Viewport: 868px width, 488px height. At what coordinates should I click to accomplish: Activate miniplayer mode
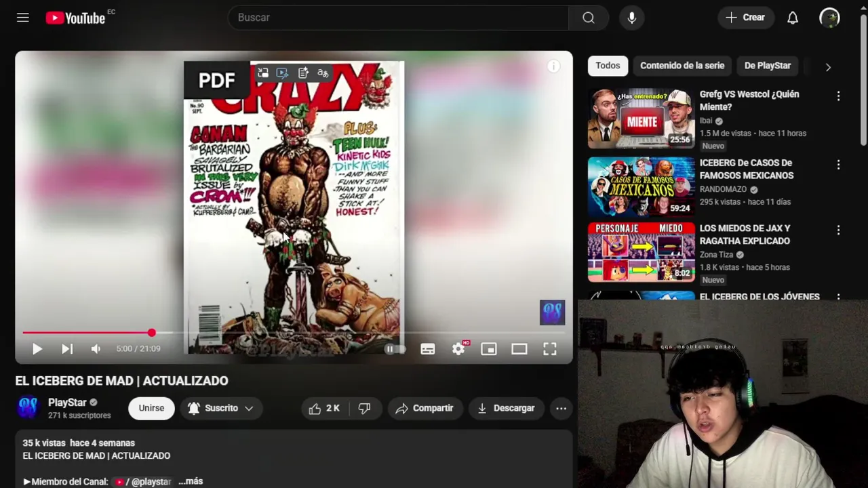point(489,349)
